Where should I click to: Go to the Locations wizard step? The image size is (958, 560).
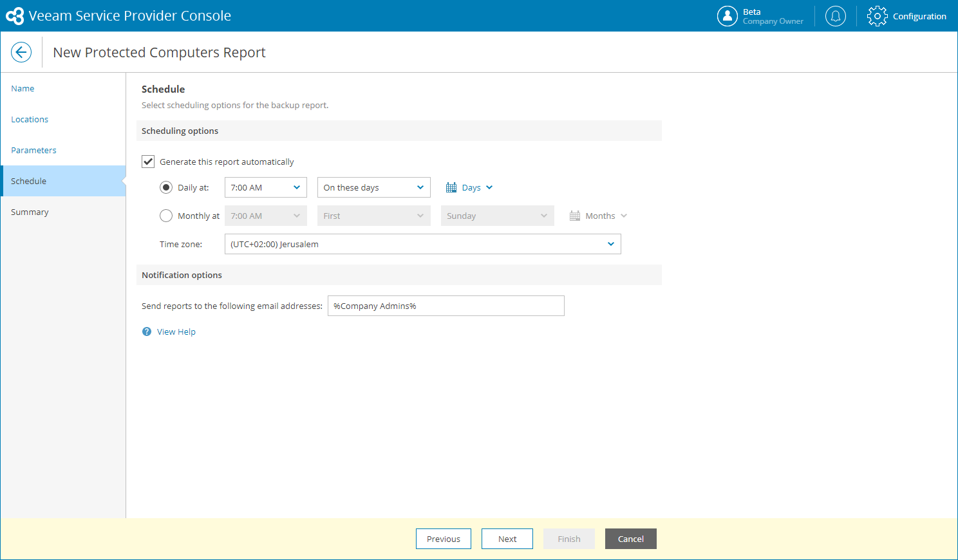63,119
